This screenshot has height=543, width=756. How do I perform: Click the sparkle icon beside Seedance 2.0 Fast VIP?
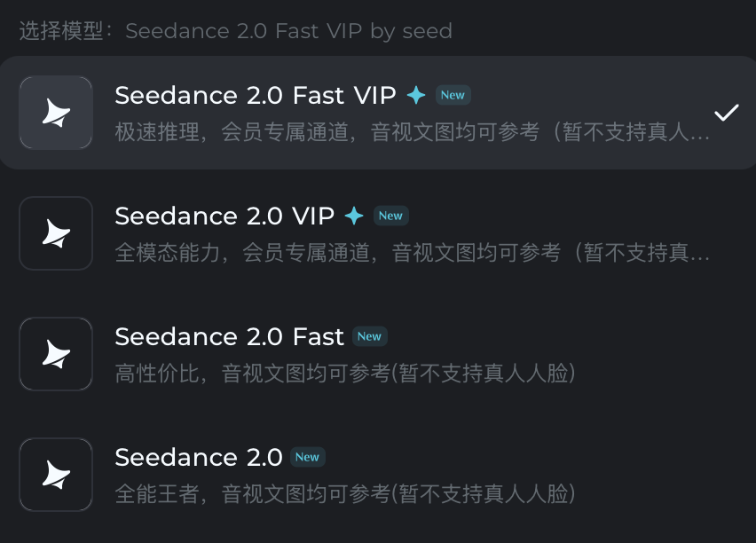click(x=416, y=95)
